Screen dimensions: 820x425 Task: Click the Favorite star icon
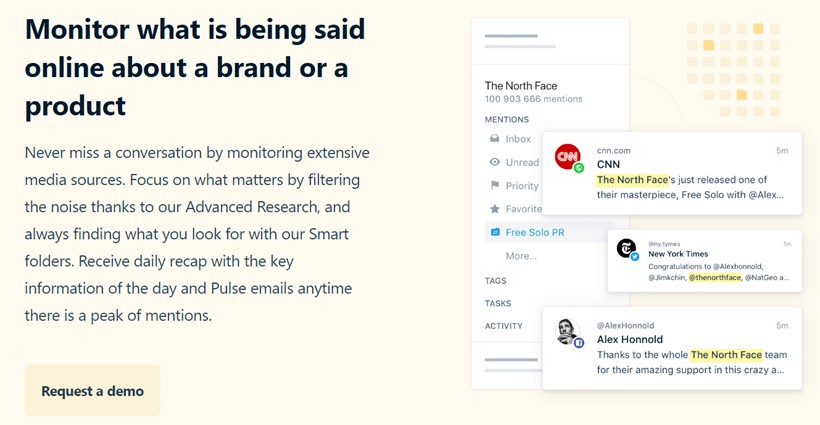pyautogui.click(x=494, y=209)
